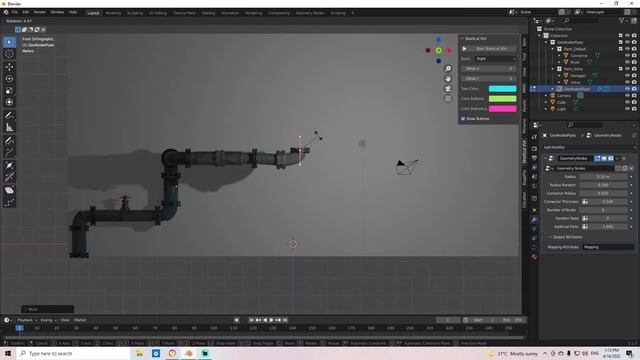Viewport: 640px width, 360px height.
Task: Open the timeline Marker menu
Action: point(80,320)
